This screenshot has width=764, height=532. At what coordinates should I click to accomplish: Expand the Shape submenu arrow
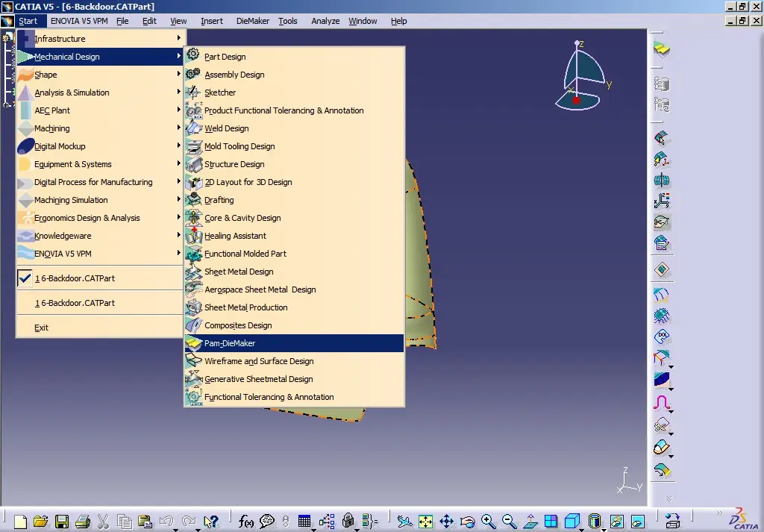coord(179,74)
